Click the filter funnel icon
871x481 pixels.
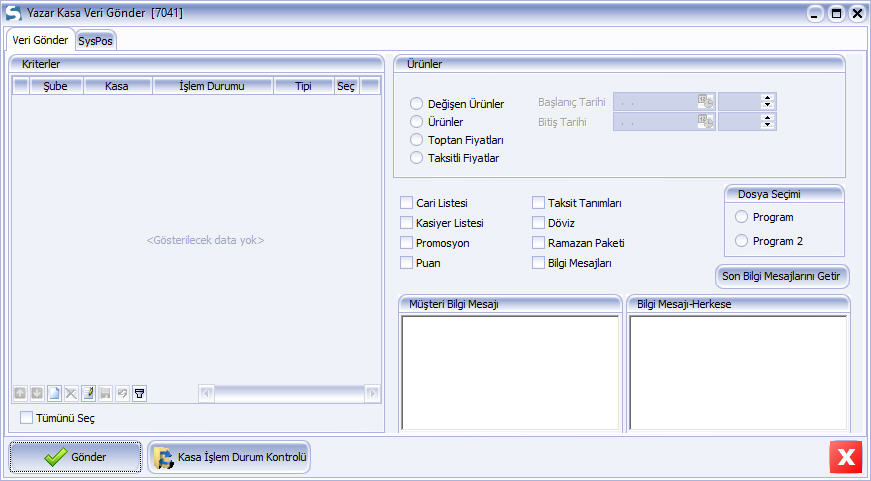point(139,394)
